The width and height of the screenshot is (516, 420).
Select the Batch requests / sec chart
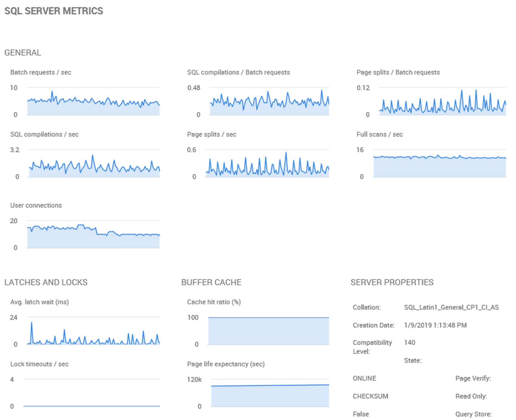93,101
